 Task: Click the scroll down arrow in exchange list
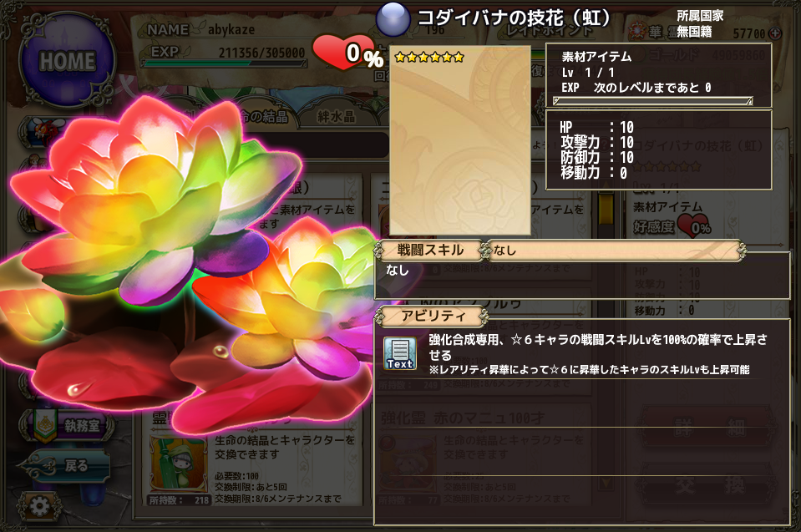(x=606, y=483)
